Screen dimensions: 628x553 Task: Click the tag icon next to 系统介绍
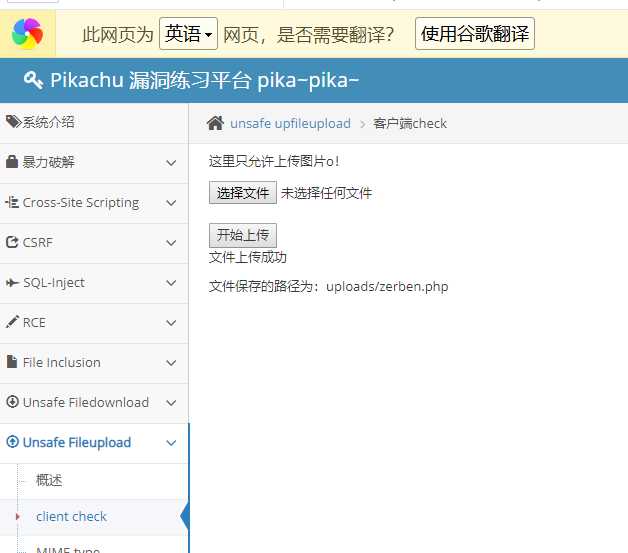tap(13, 122)
